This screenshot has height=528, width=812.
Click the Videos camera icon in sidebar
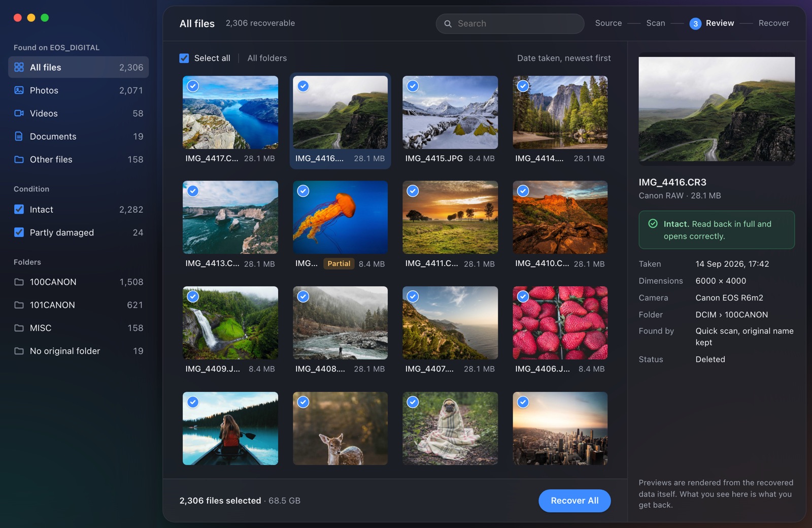pyautogui.click(x=19, y=113)
